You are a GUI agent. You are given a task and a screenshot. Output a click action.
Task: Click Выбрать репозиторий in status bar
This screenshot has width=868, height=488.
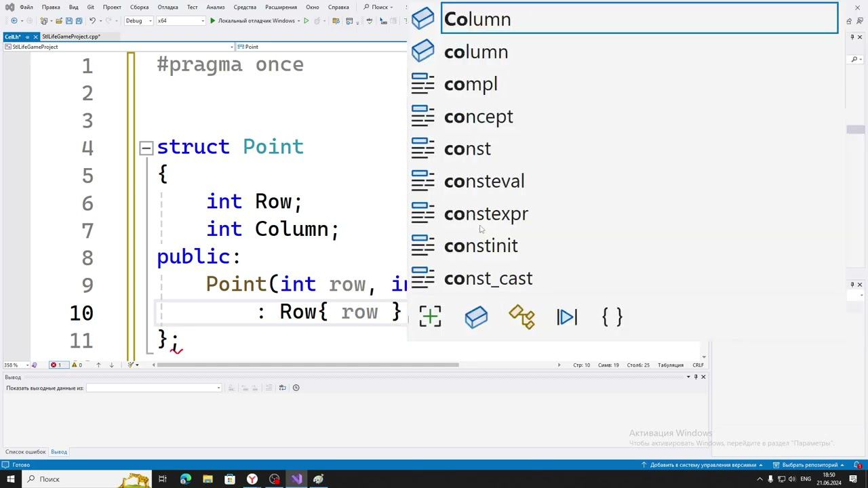tap(807, 466)
